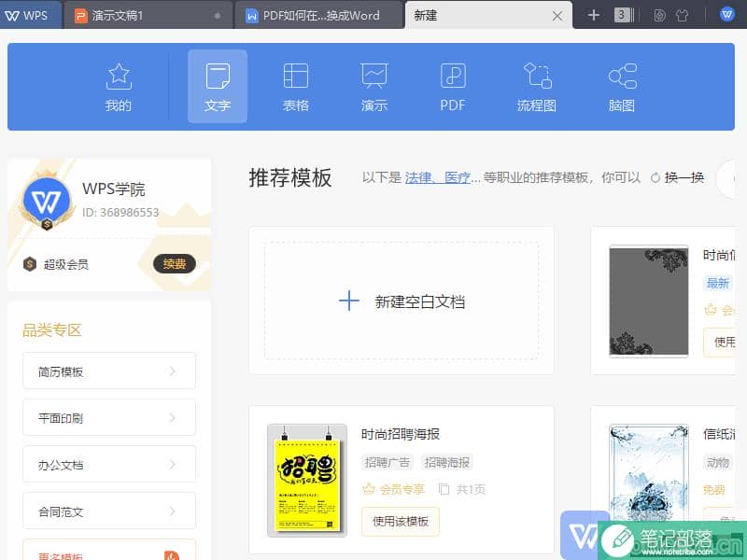The image size is (747, 560).
Task: Open 合同范文 category
Action: [x=109, y=511]
